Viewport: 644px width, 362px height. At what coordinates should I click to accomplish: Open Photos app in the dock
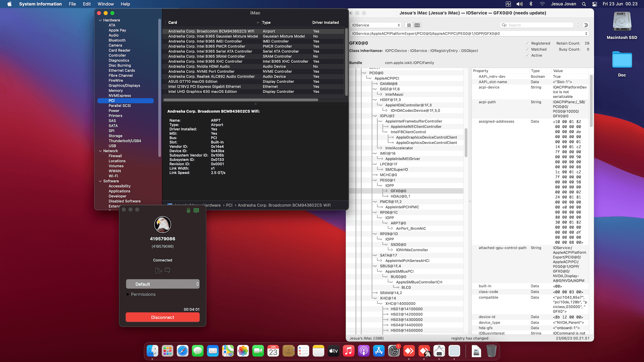pos(243,351)
